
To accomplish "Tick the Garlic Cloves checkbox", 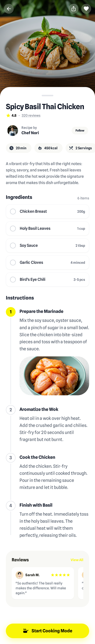I will (x=13, y=263).
